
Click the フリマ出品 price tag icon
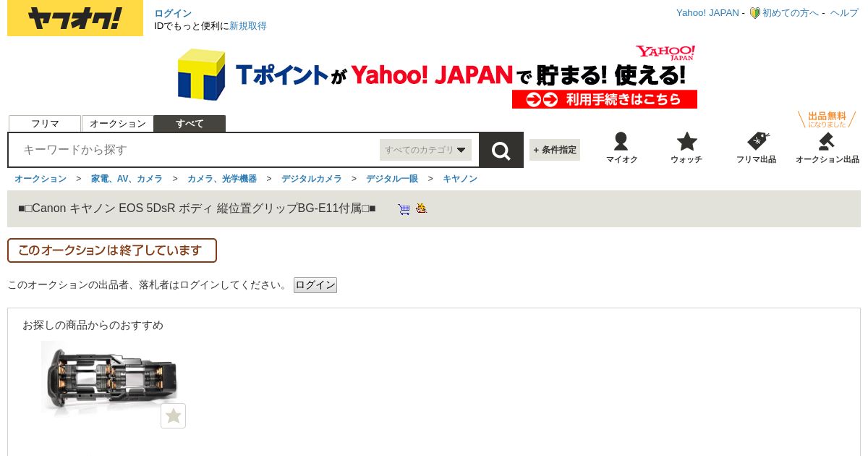point(757,141)
